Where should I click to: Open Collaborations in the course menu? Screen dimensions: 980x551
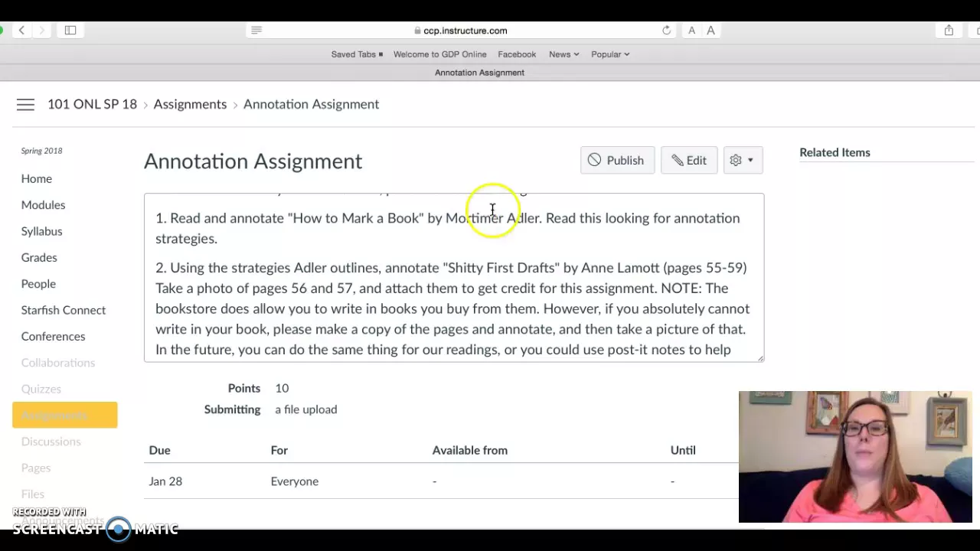[58, 363]
